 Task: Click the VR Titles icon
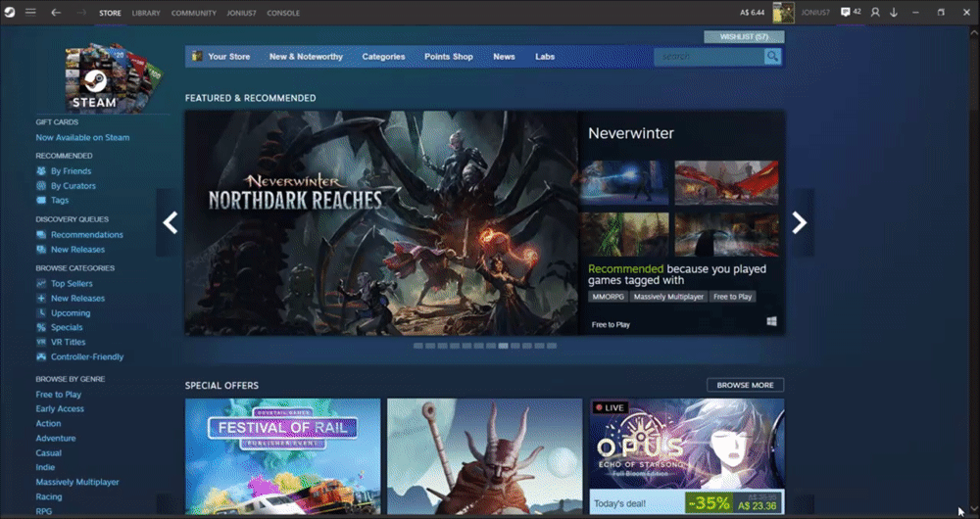pyautogui.click(x=41, y=343)
